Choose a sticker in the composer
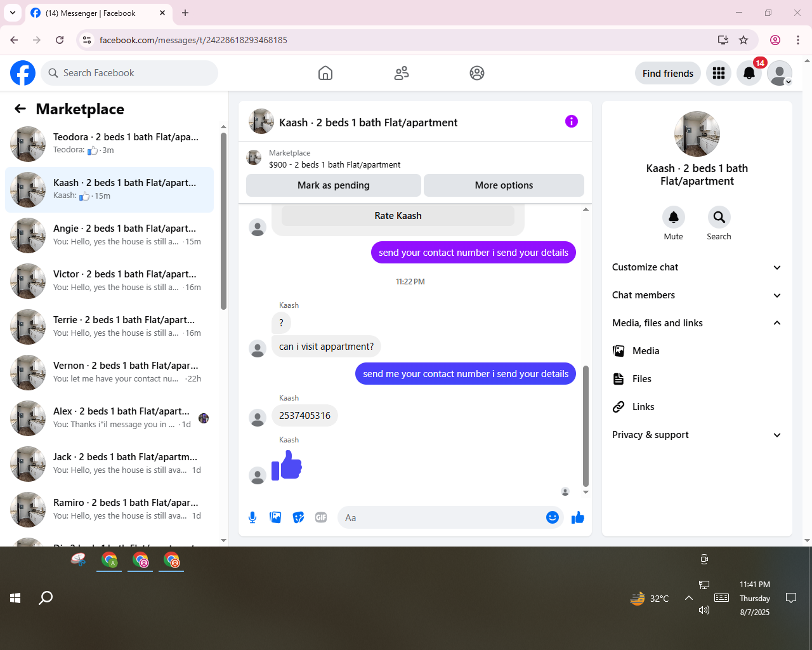Viewport: 812px width, 650px height. 298,517
